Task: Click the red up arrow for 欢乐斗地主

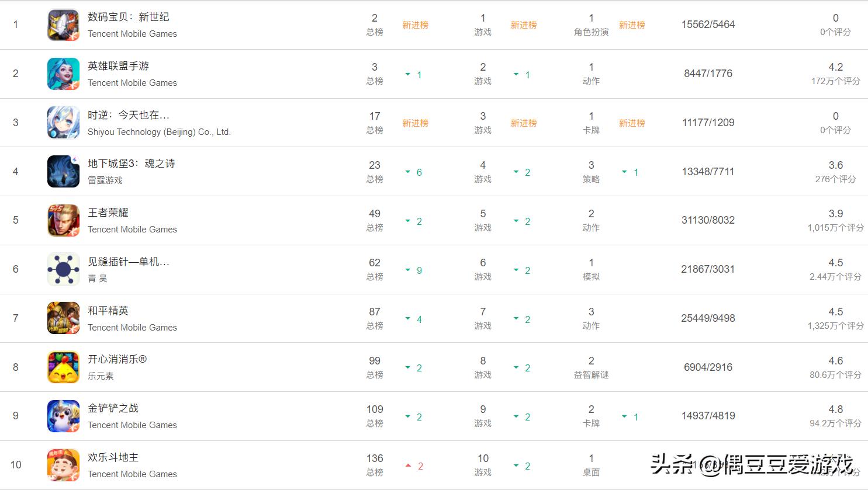Action: point(408,465)
